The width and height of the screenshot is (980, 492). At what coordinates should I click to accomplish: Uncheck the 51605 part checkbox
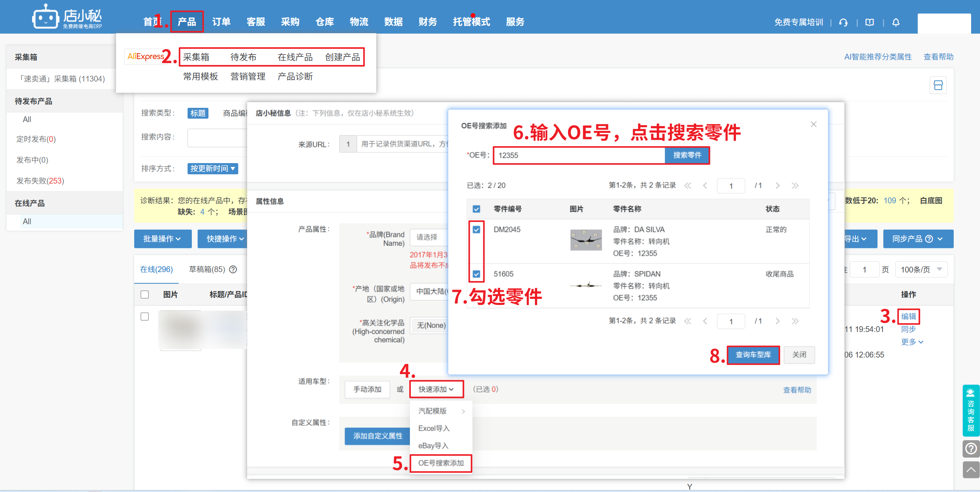tap(476, 274)
